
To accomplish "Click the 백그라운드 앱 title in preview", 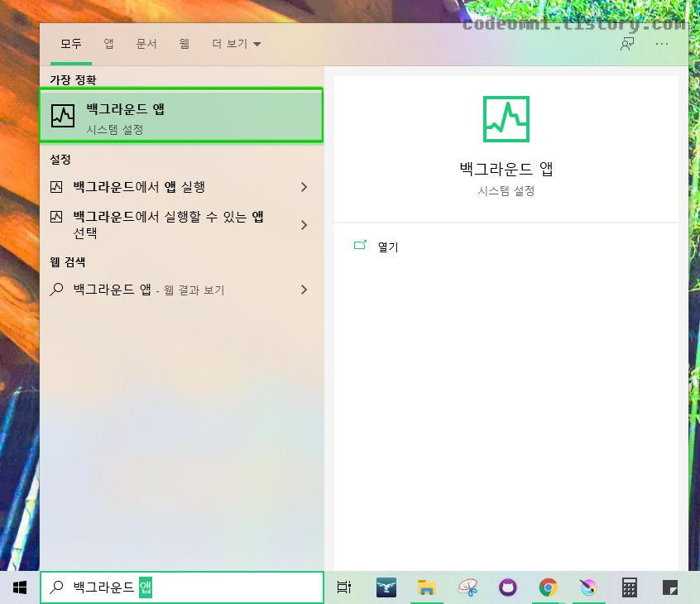I will (506, 169).
